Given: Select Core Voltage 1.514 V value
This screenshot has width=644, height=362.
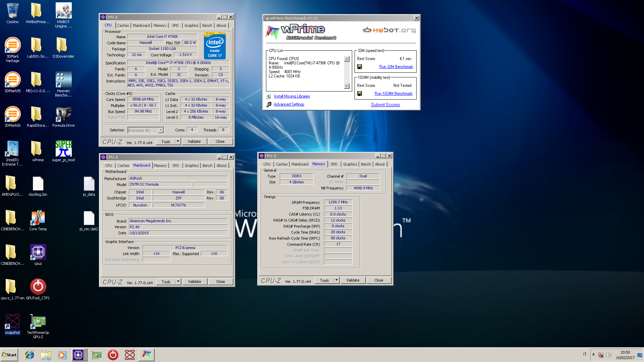Looking at the screenshot, I should click(185, 55).
